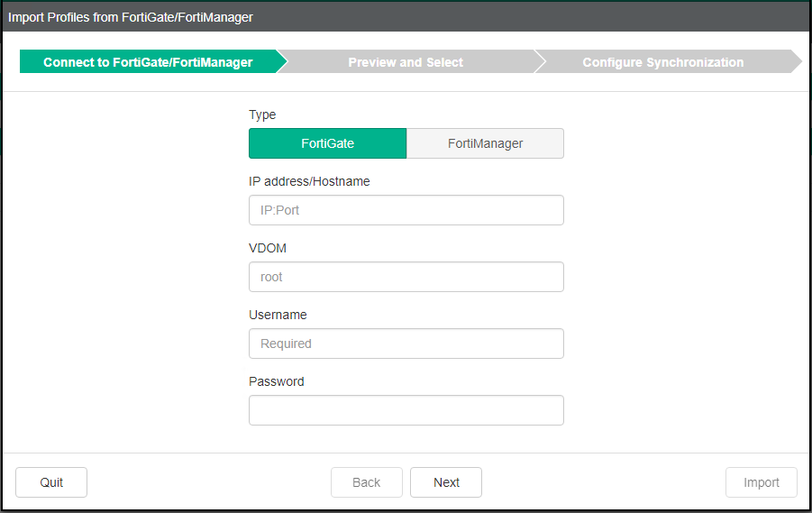Switch type to FortiManager
The height and width of the screenshot is (513, 812).
click(x=485, y=143)
